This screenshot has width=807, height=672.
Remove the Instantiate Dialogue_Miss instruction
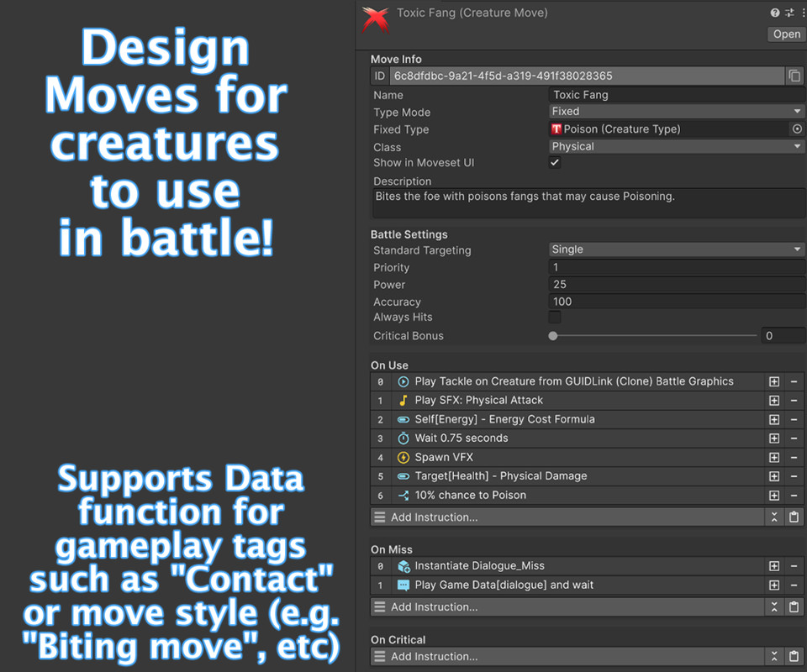click(x=794, y=566)
